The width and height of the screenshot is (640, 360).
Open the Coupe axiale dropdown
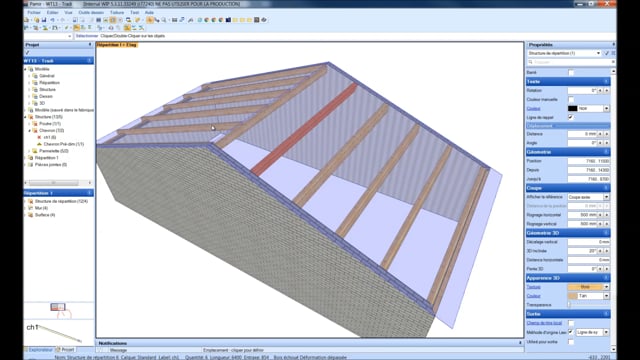tap(607, 197)
